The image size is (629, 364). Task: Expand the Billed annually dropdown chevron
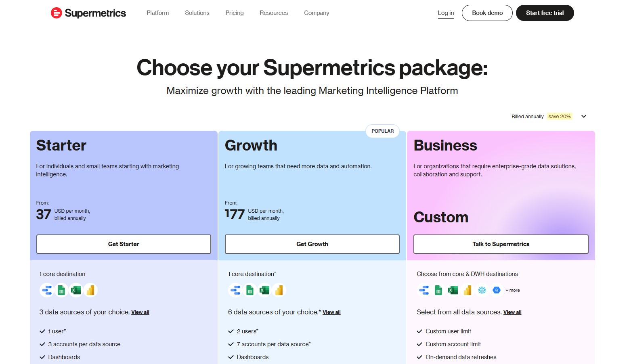coord(584,116)
